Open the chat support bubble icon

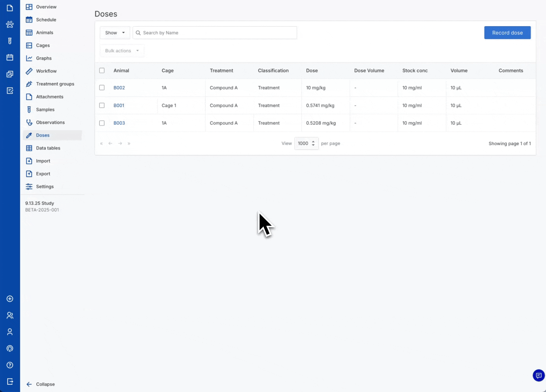(x=538, y=376)
